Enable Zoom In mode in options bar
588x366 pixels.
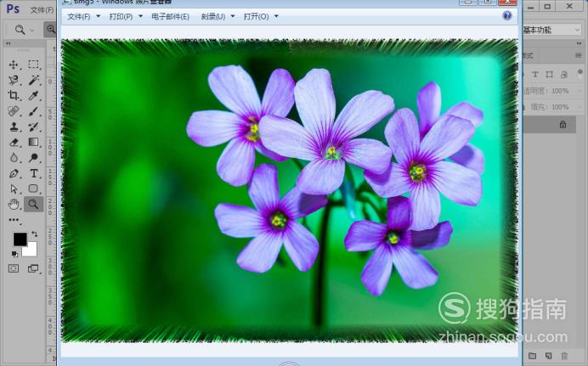coord(50,29)
